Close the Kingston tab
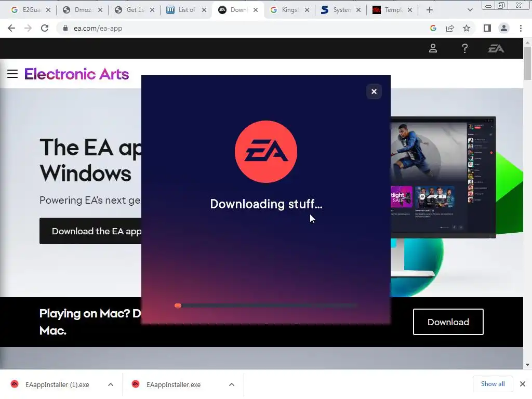532x399 pixels. (x=307, y=10)
